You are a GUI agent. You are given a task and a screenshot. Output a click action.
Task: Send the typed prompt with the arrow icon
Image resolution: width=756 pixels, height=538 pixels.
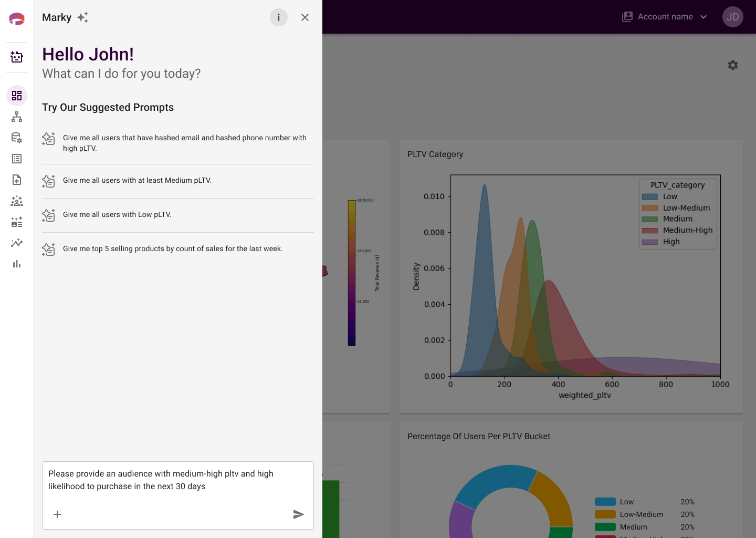point(299,514)
